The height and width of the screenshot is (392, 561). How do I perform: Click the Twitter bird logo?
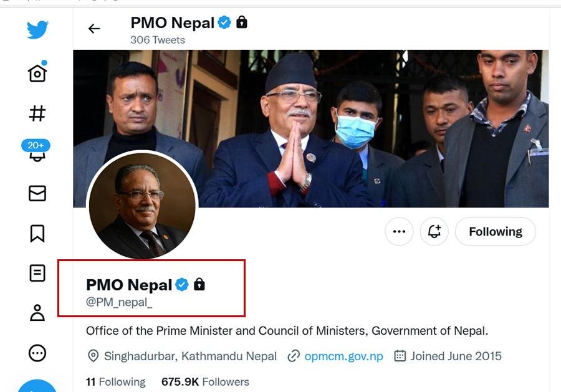tap(37, 29)
